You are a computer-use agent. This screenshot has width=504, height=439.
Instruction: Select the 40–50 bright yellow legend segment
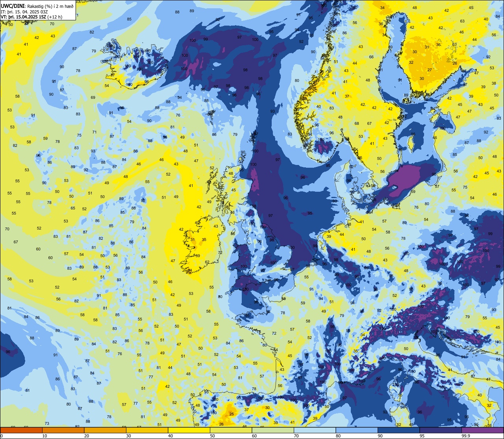(x=189, y=430)
